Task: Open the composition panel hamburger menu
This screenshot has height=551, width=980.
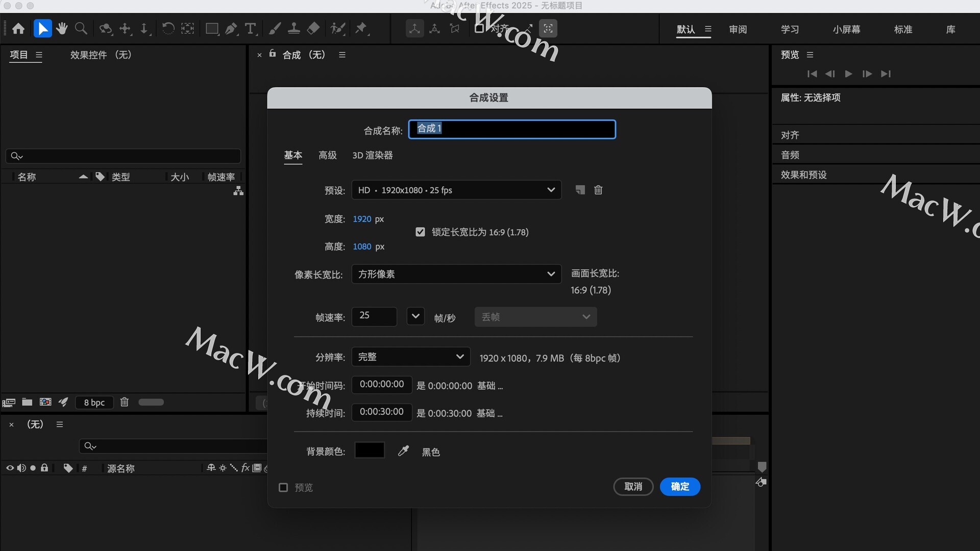Action: coord(342,55)
